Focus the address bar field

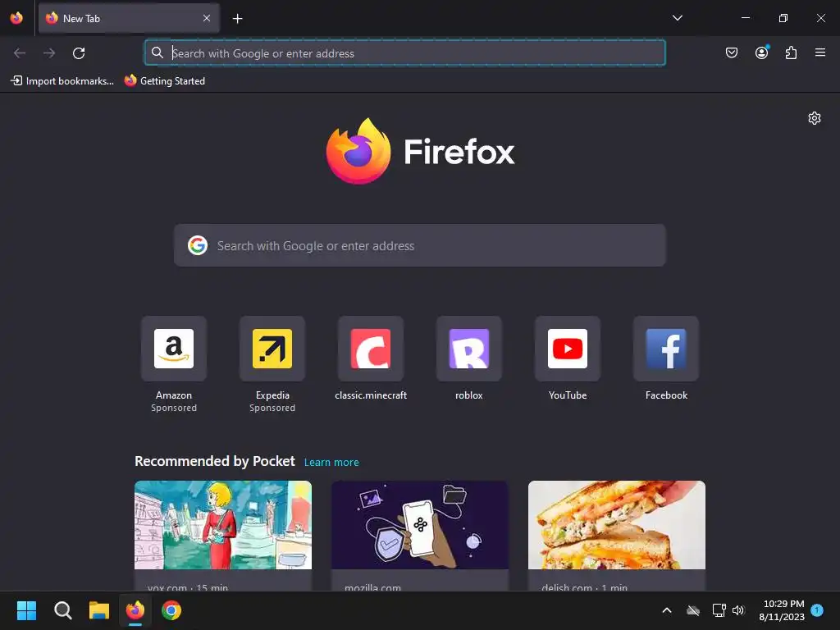pyautogui.click(x=405, y=53)
